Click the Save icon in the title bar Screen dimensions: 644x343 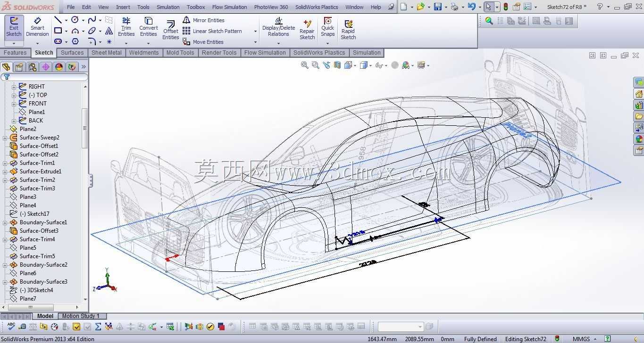point(438,7)
